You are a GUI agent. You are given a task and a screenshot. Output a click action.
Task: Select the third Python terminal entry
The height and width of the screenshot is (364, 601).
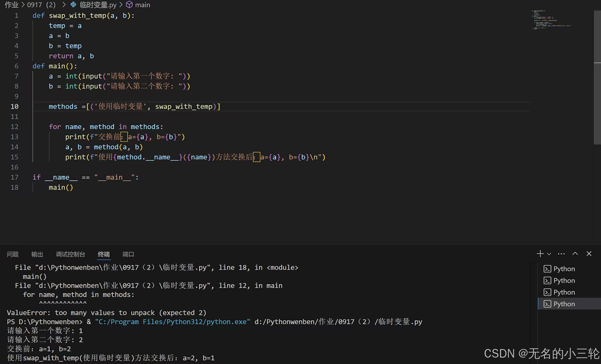pos(564,292)
